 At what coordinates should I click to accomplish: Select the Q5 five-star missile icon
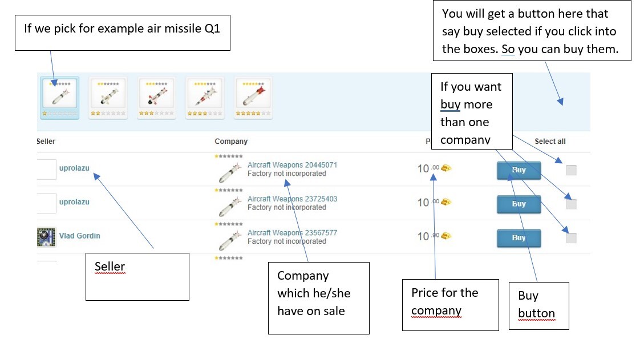click(x=253, y=97)
